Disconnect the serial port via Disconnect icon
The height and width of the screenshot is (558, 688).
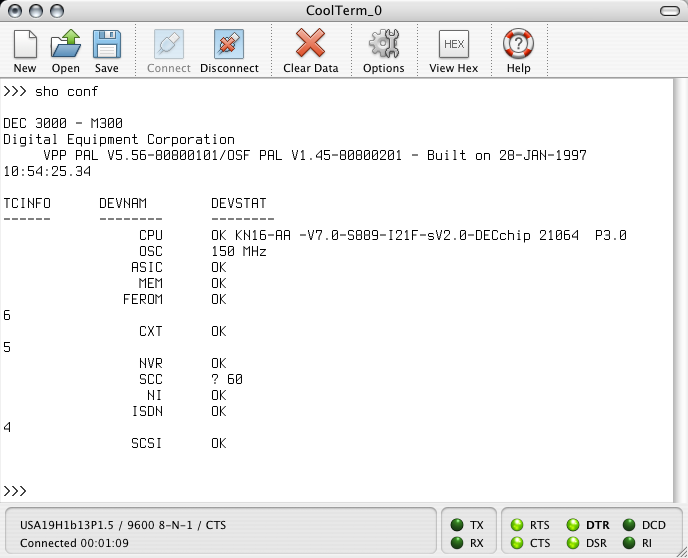coord(229,44)
